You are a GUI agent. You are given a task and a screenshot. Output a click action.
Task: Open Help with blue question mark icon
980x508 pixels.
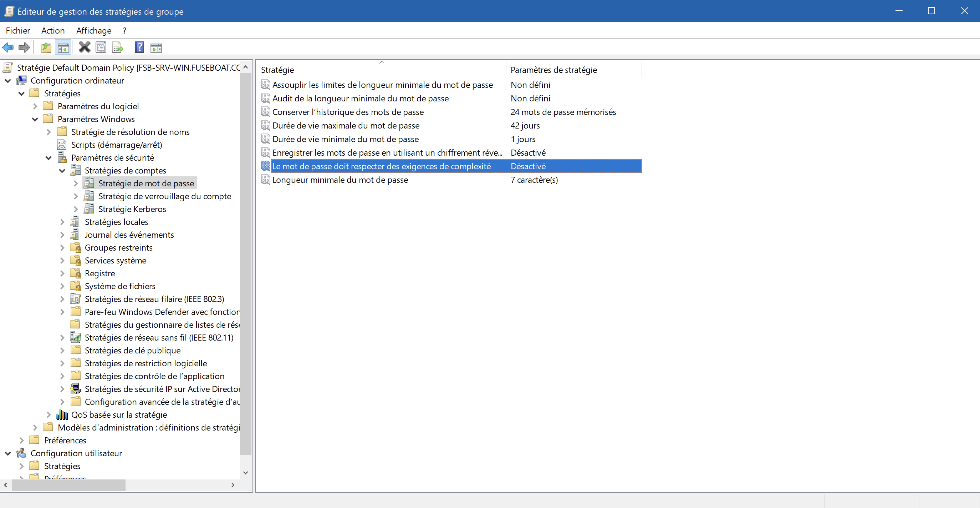[140, 47]
